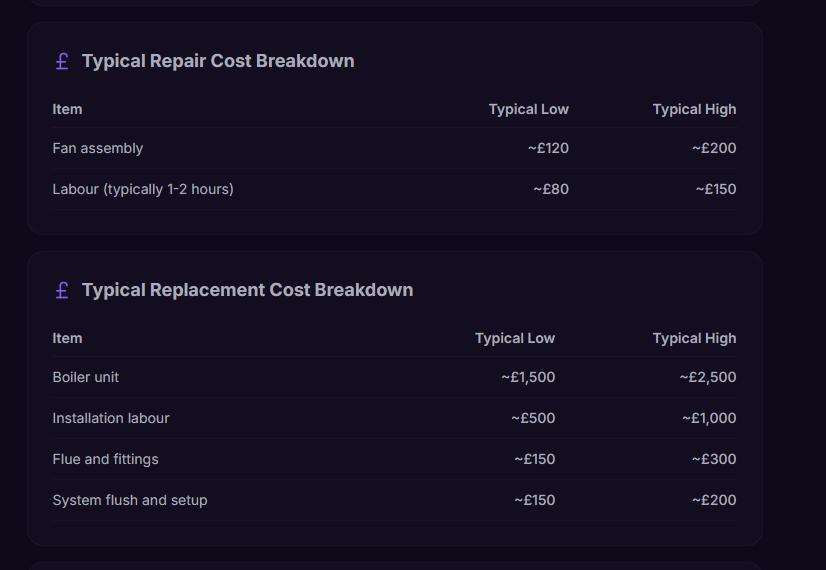The image size is (826, 570).
Task: Select the Fan assembly row label
Action: tap(98, 149)
